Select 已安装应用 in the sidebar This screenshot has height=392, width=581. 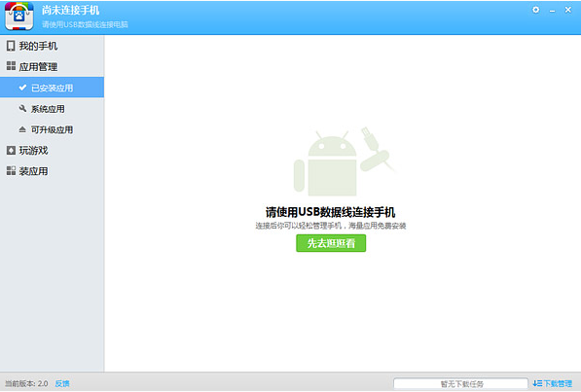tap(52, 88)
